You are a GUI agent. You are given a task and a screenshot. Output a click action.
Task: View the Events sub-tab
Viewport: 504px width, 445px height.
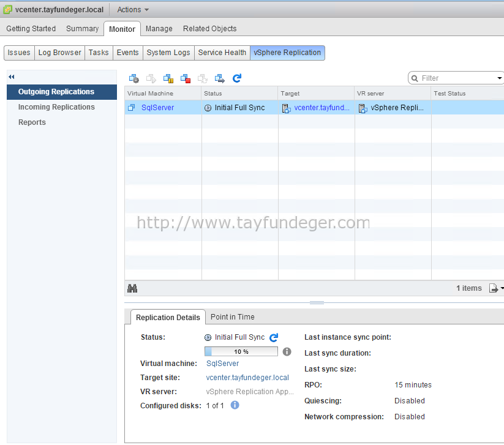(x=127, y=53)
